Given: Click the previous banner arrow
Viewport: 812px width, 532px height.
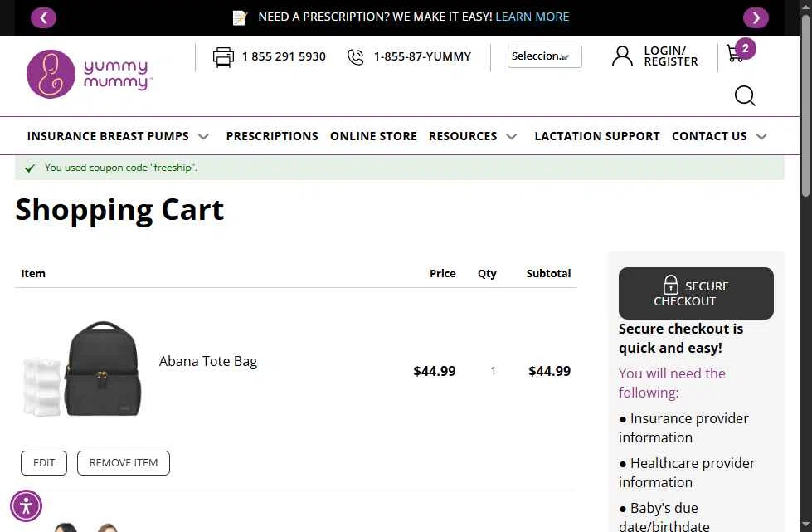Looking at the screenshot, I should tap(43, 18).
